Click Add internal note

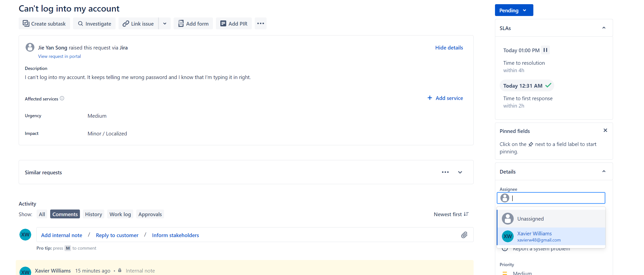(61, 235)
